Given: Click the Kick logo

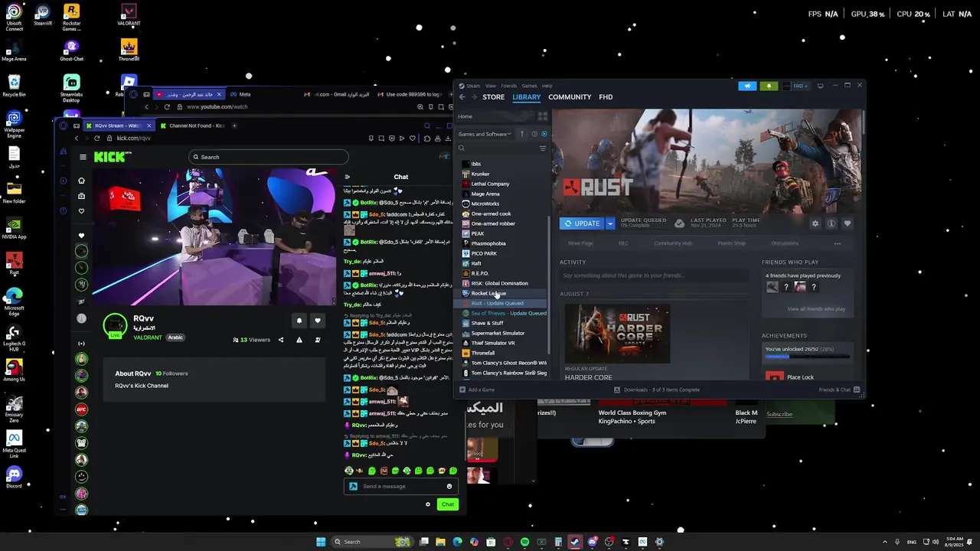Looking at the screenshot, I should click(112, 157).
